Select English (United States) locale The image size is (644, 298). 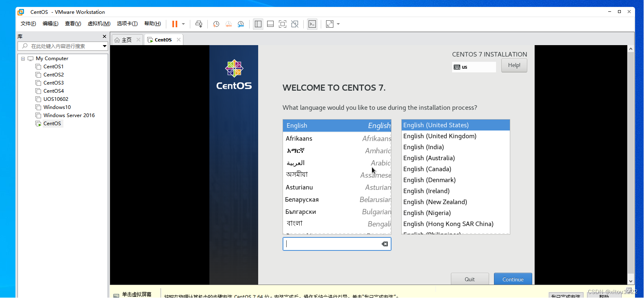[455, 125]
